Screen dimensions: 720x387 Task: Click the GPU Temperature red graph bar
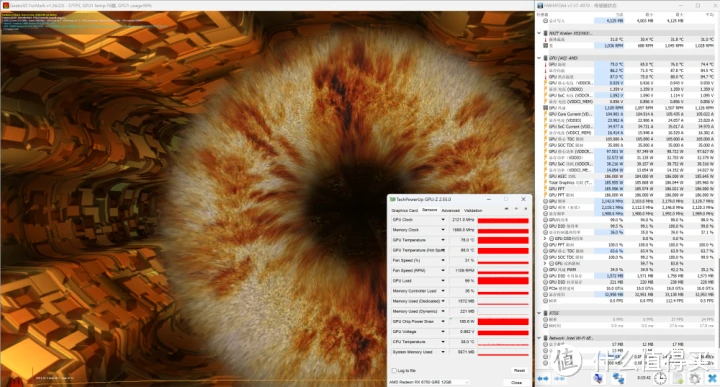[503, 240]
